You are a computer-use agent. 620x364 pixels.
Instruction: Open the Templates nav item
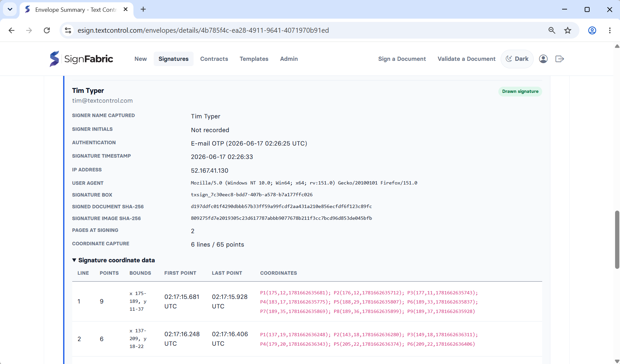[x=254, y=59]
